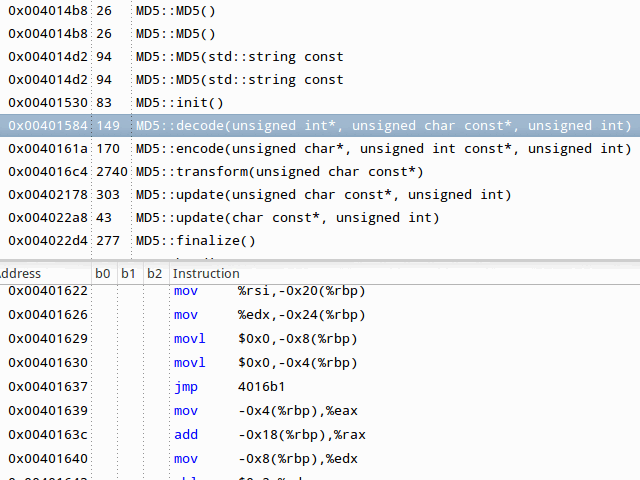Click size value 303
This screenshot has height=480, width=640.
[108, 195]
